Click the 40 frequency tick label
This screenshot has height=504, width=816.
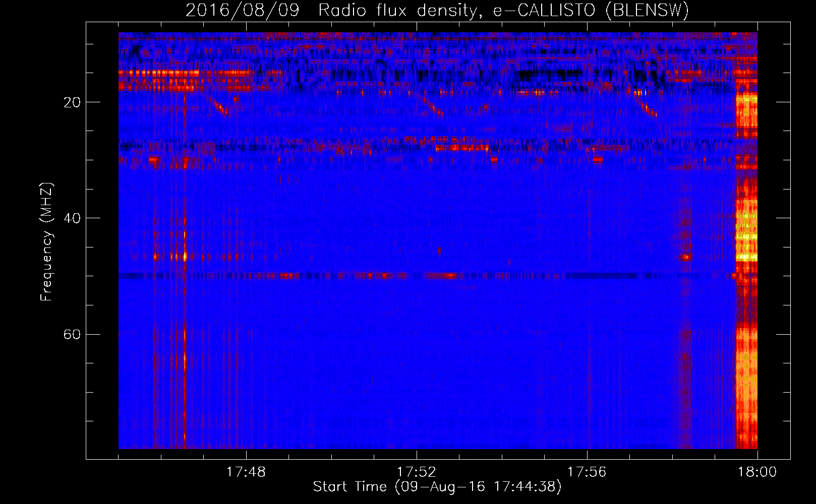click(72, 218)
